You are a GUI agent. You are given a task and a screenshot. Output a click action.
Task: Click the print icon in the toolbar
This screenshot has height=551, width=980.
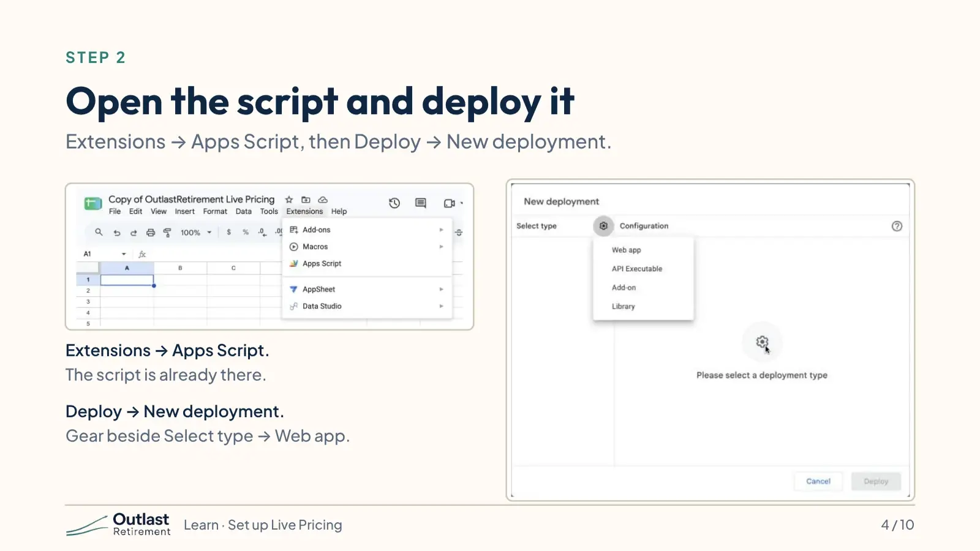(151, 233)
